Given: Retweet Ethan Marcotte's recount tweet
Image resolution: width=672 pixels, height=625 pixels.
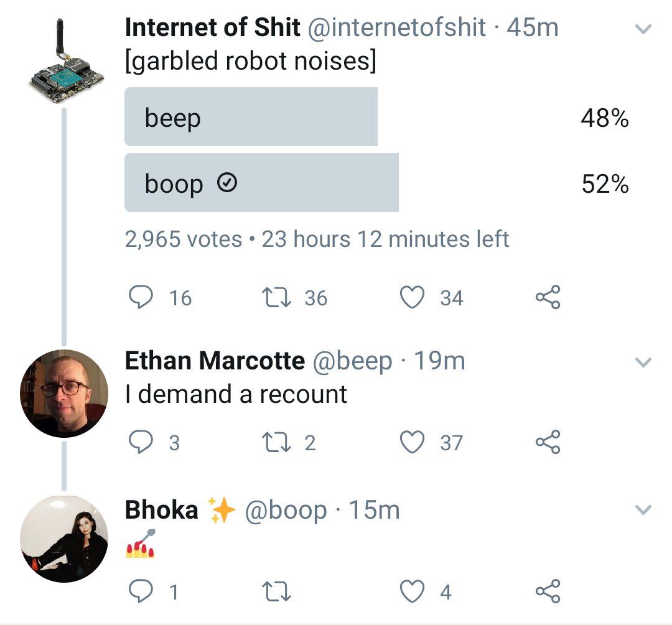Looking at the screenshot, I should tap(276, 443).
